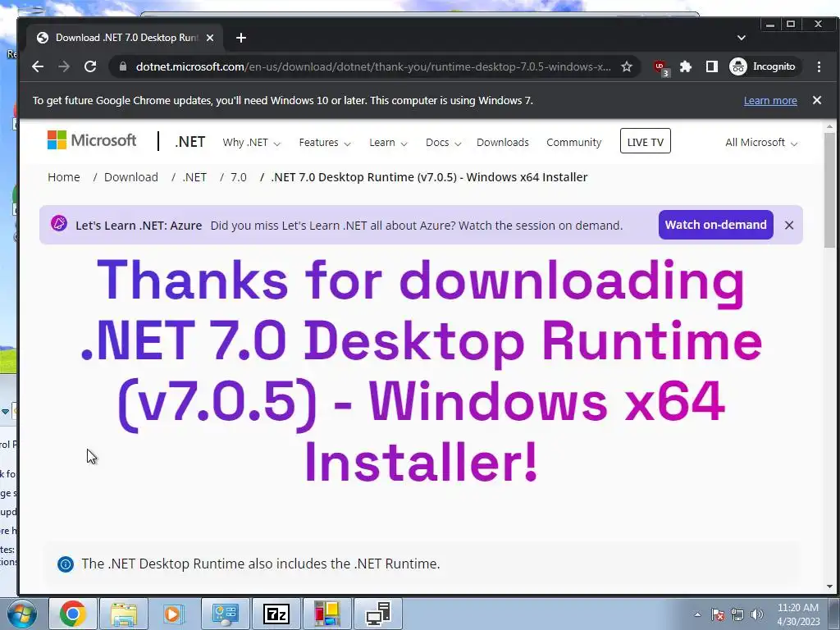Toggle the browser side panel icon
Screen dimensions: 840x630
(711, 66)
